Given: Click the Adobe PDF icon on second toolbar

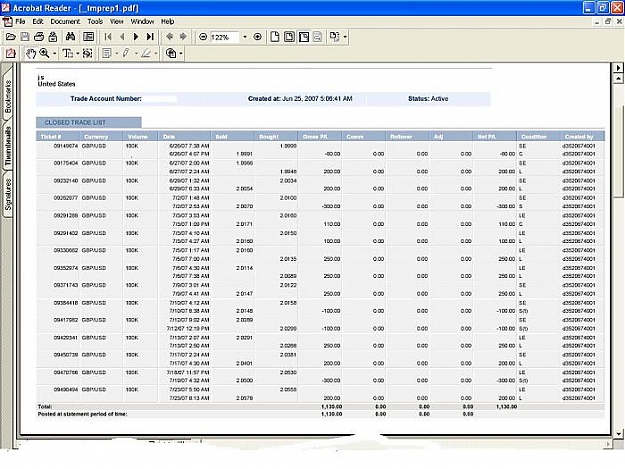Looking at the screenshot, I should [x=11, y=53].
